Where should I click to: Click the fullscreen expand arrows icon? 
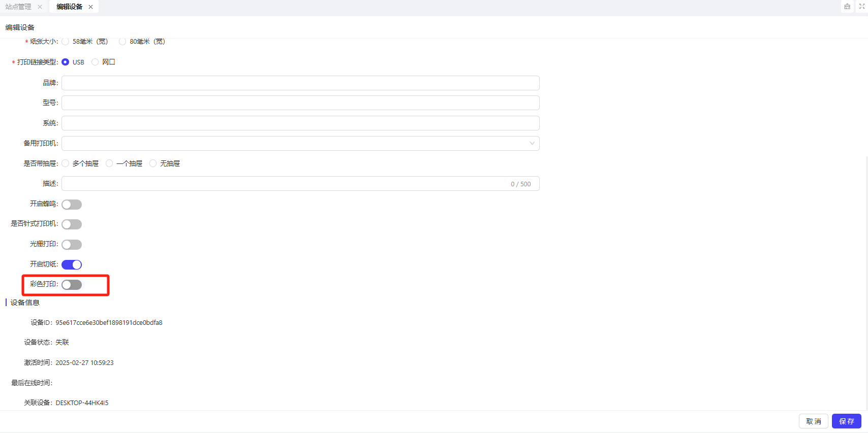[x=862, y=7]
